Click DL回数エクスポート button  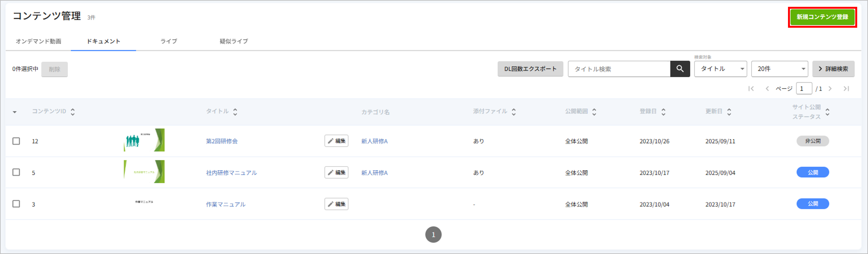click(530, 69)
